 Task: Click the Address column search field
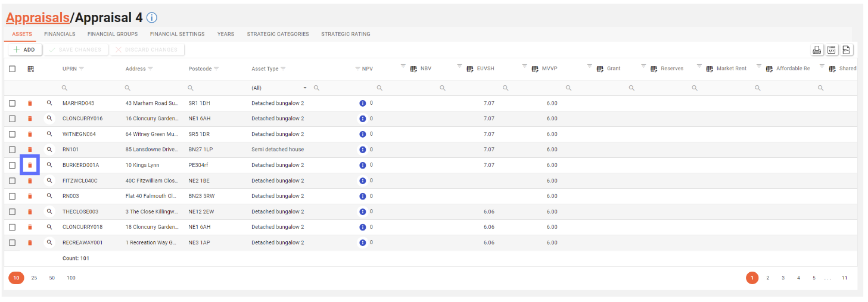tap(155, 88)
